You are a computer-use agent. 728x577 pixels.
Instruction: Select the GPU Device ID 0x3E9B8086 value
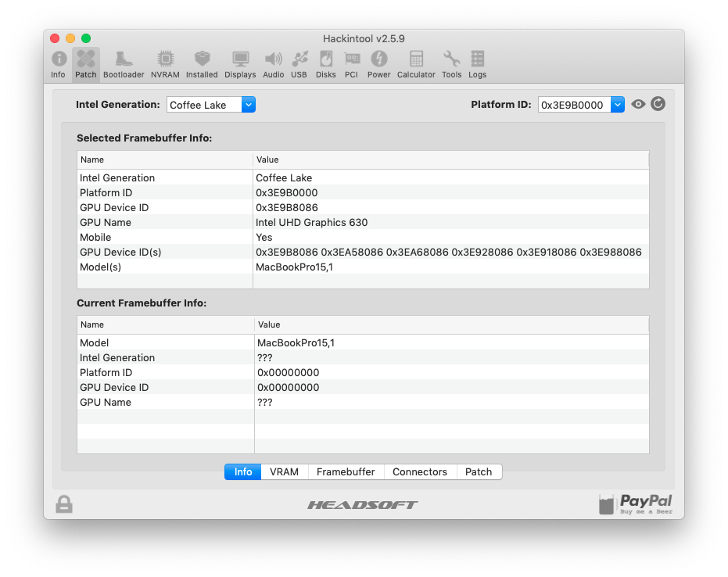[x=287, y=207]
